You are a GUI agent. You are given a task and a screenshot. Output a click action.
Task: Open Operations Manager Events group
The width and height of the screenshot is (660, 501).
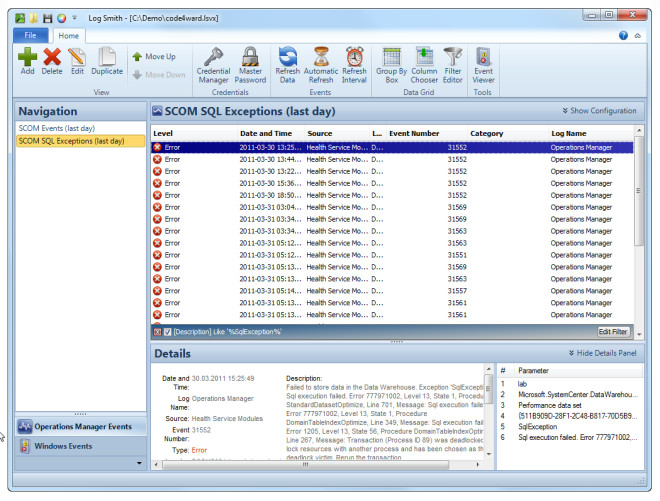[x=81, y=426]
